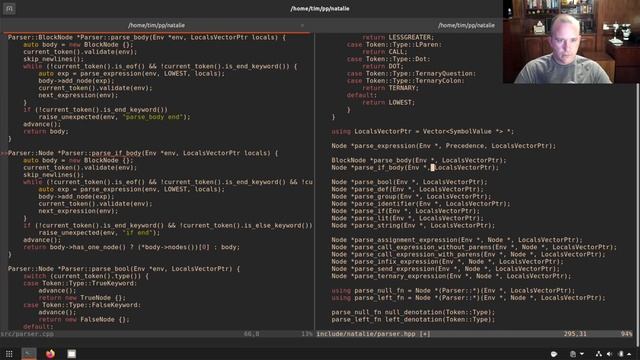Switch to the left /home/tim/pp/natalie tab
640x360 pixels.
[x=157, y=25]
